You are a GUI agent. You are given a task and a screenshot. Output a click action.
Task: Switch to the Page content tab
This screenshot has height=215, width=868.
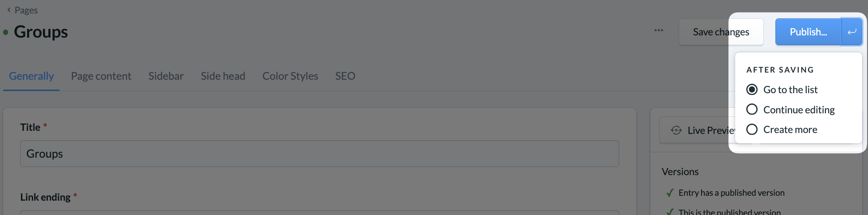coord(101,76)
